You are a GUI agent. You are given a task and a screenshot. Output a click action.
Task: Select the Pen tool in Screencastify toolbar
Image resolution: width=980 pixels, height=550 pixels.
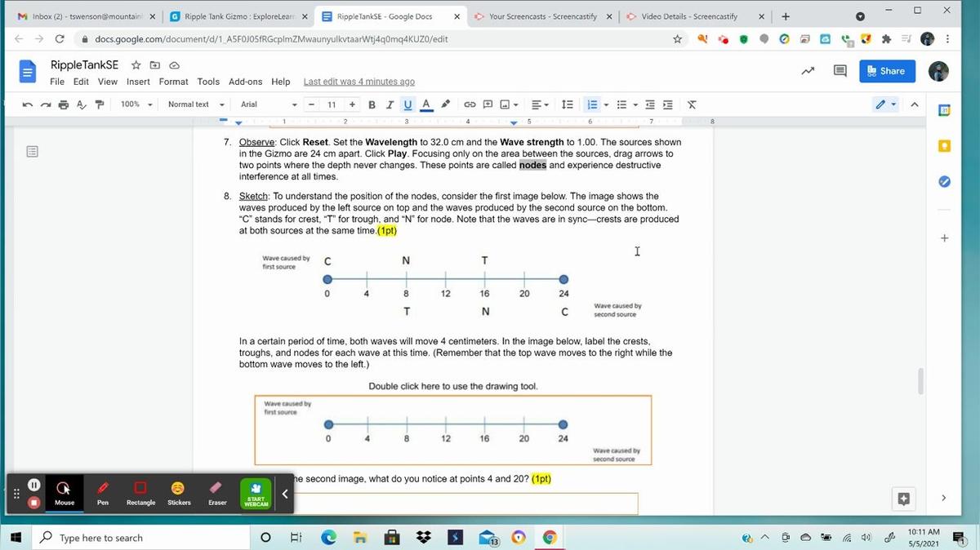(103, 492)
